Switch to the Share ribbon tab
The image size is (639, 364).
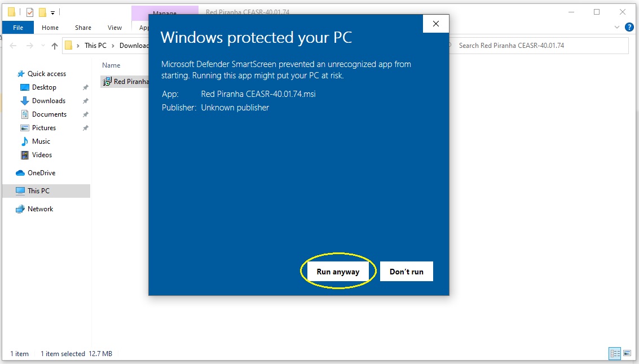coord(83,28)
